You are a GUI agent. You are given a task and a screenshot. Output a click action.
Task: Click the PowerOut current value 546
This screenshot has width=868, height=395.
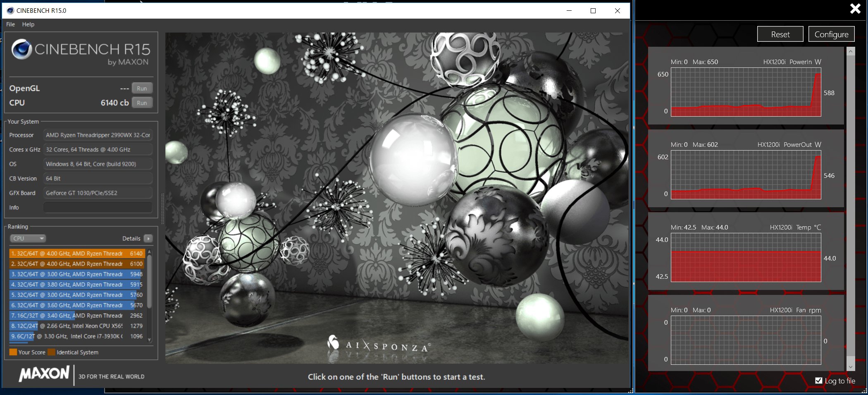[x=829, y=176]
